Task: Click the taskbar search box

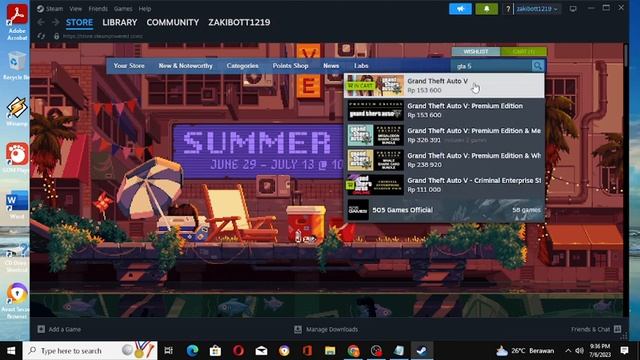Action: point(90,351)
